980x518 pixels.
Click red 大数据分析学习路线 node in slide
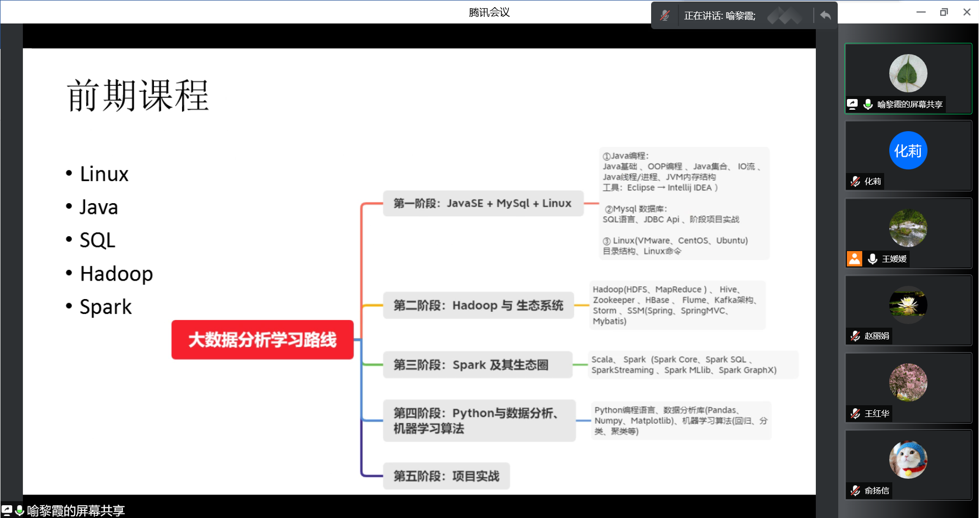[x=262, y=340]
